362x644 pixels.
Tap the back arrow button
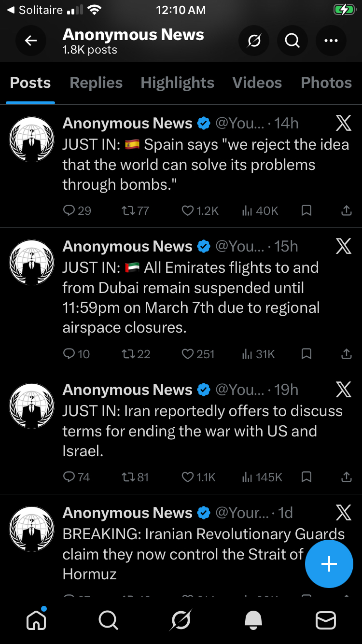pos(31,41)
